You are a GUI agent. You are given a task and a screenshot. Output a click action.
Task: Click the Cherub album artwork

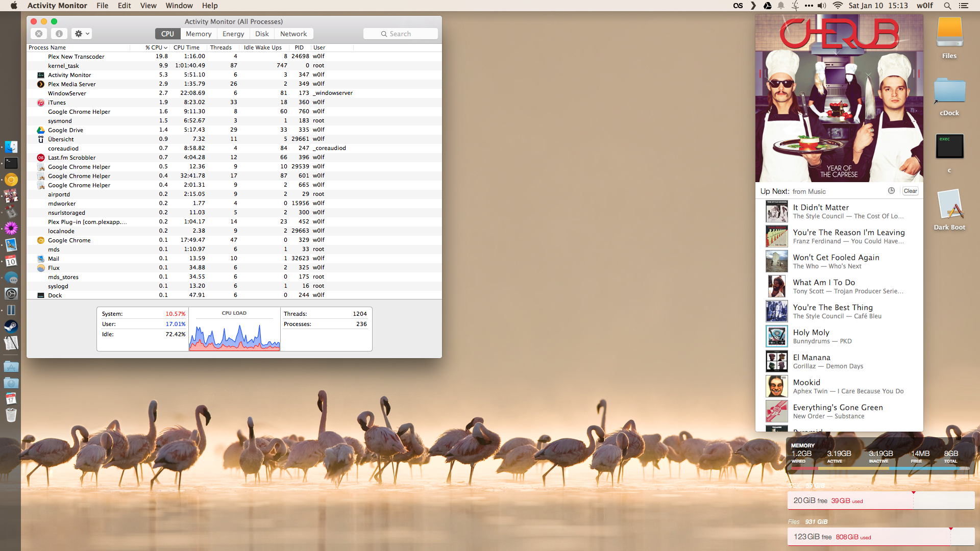pyautogui.click(x=839, y=98)
